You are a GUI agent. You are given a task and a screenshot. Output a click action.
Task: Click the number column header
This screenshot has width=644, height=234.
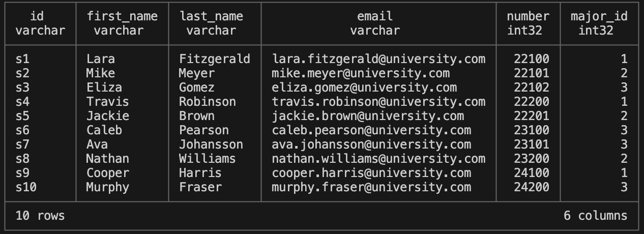pos(528,23)
